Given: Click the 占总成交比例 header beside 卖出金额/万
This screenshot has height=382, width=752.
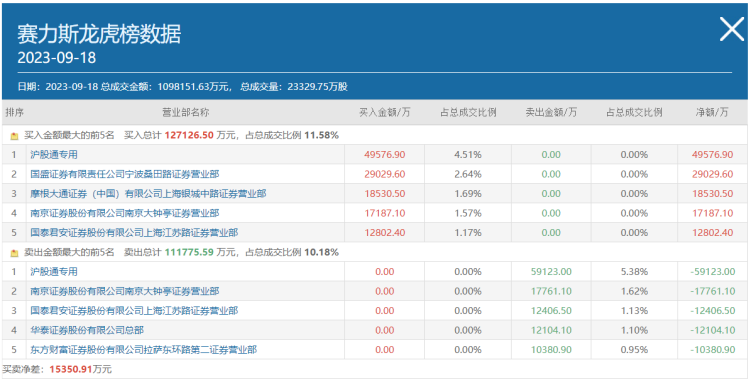Looking at the screenshot, I should 634,113.
